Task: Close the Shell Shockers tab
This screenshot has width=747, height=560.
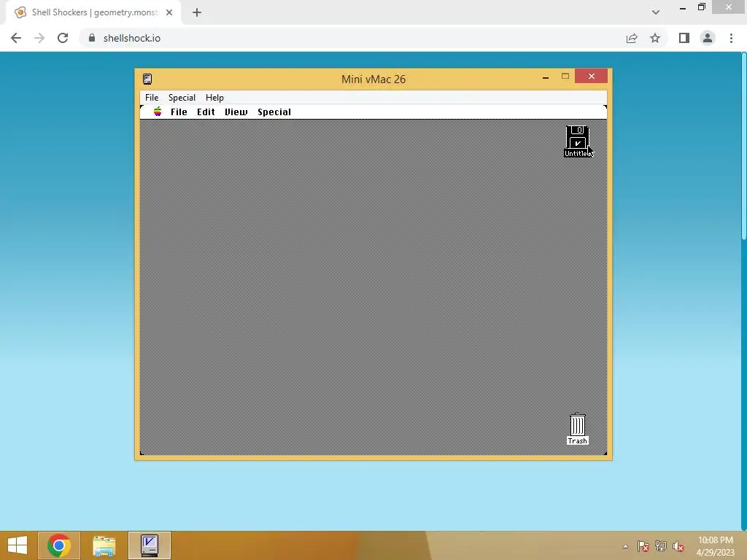Action: pyautogui.click(x=169, y=12)
